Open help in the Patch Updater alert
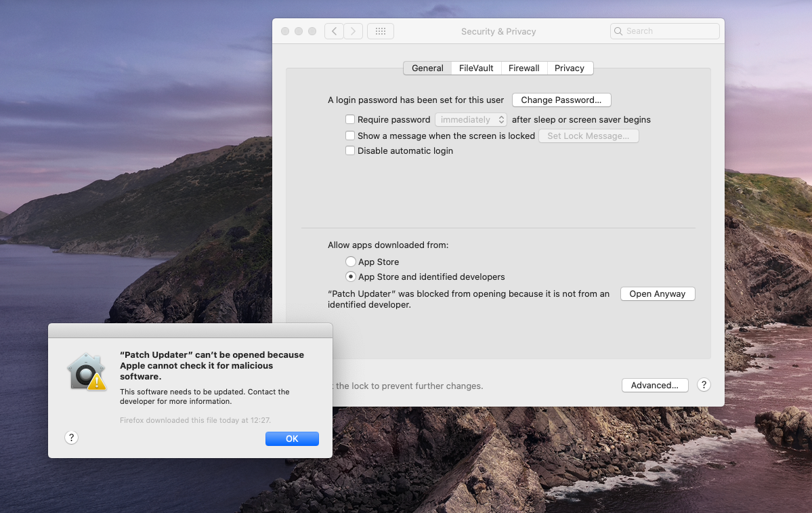The image size is (812, 513). (x=72, y=438)
